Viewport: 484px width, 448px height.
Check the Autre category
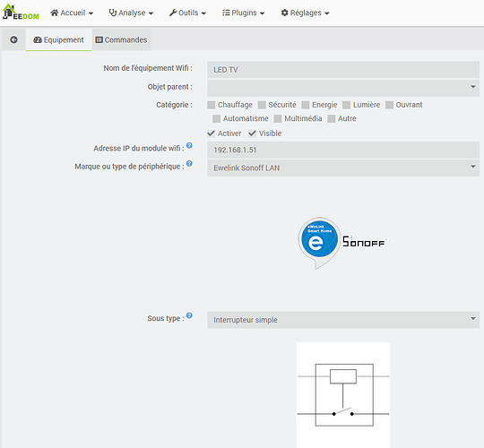332,119
